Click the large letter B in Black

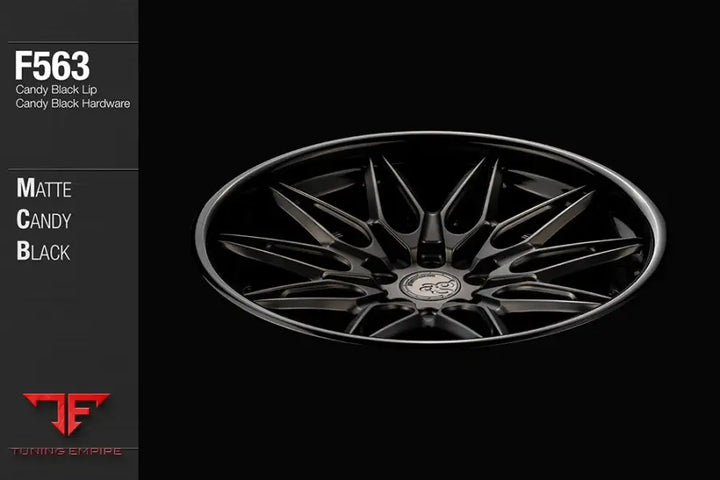[23, 251]
